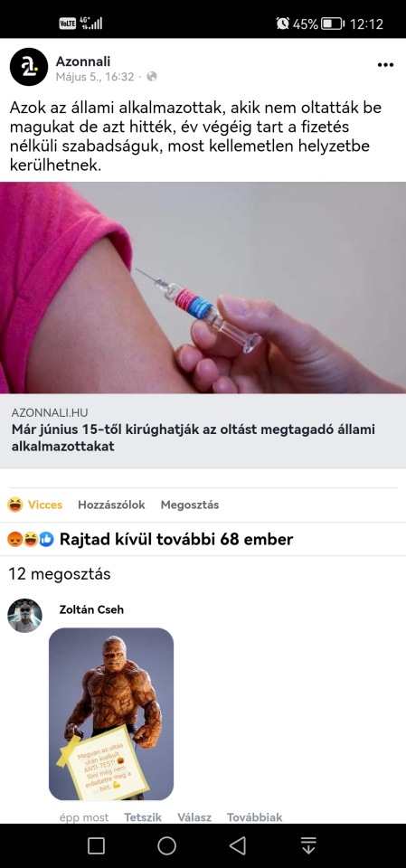The width and height of the screenshot is (406, 868).
Task: Open the Hozzászólok comment action
Action: 111,505
